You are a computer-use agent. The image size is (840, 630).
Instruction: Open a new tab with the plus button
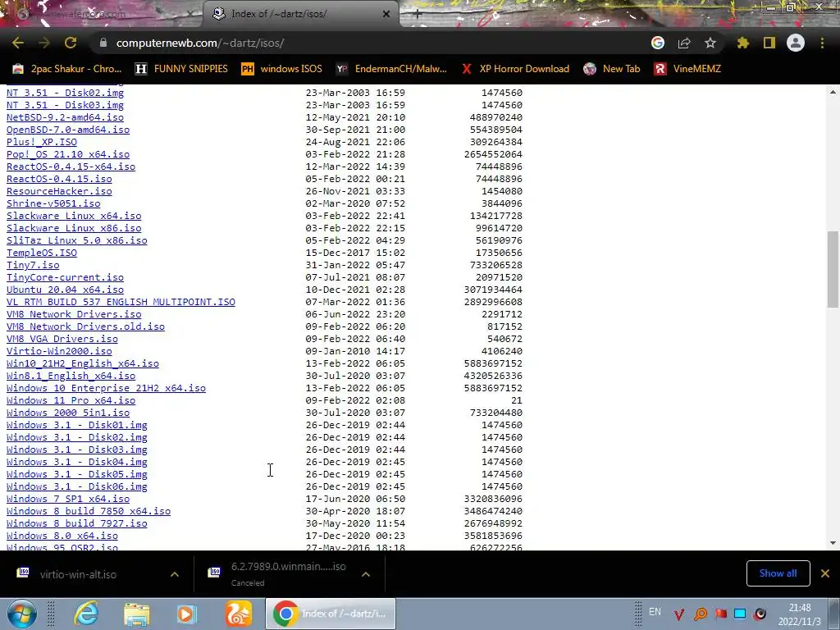click(418, 14)
